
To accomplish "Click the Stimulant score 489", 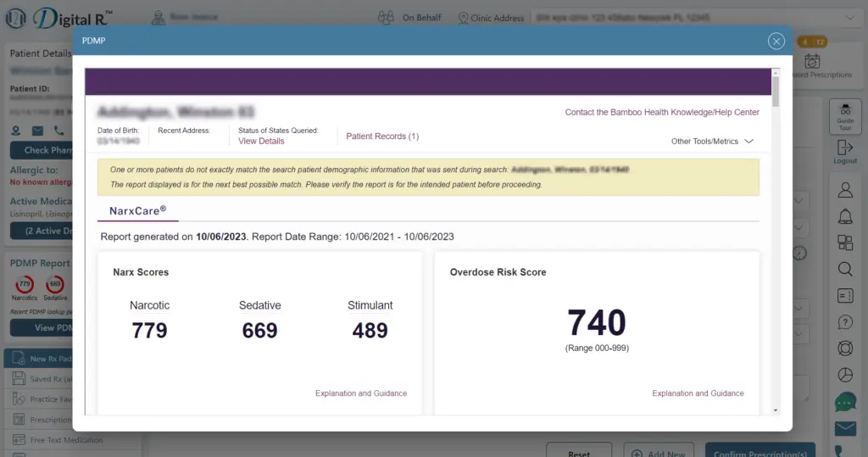I will coord(370,331).
